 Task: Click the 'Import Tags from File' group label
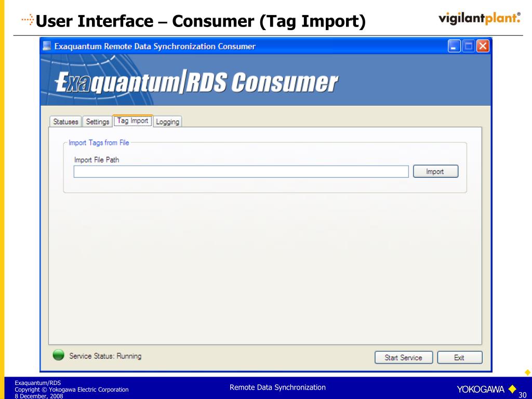click(x=99, y=143)
